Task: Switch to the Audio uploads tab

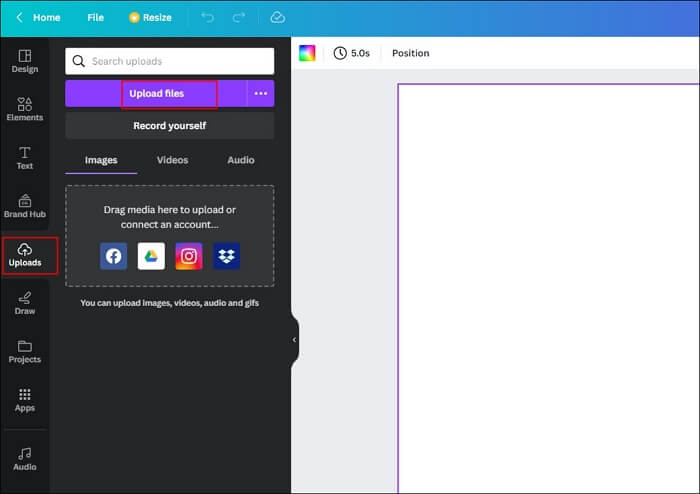Action: coord(240,160)
